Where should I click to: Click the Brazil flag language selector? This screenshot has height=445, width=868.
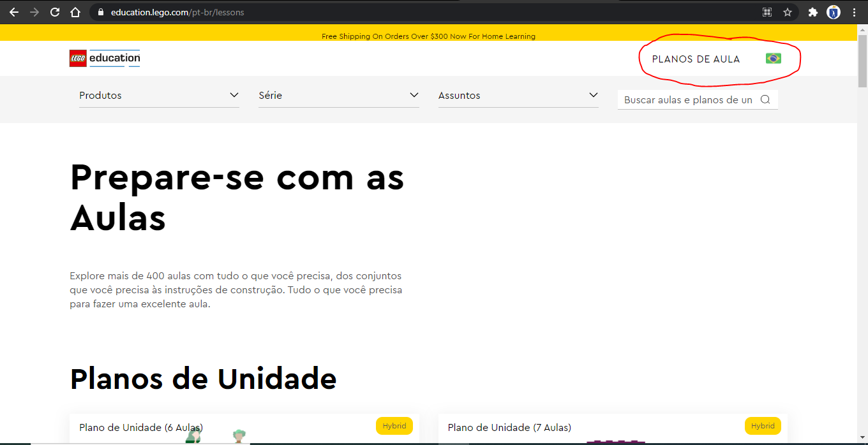tap(773, 59)
